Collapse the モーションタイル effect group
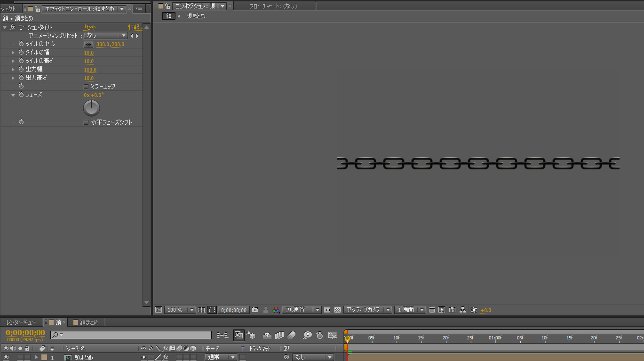 (5, 27)
